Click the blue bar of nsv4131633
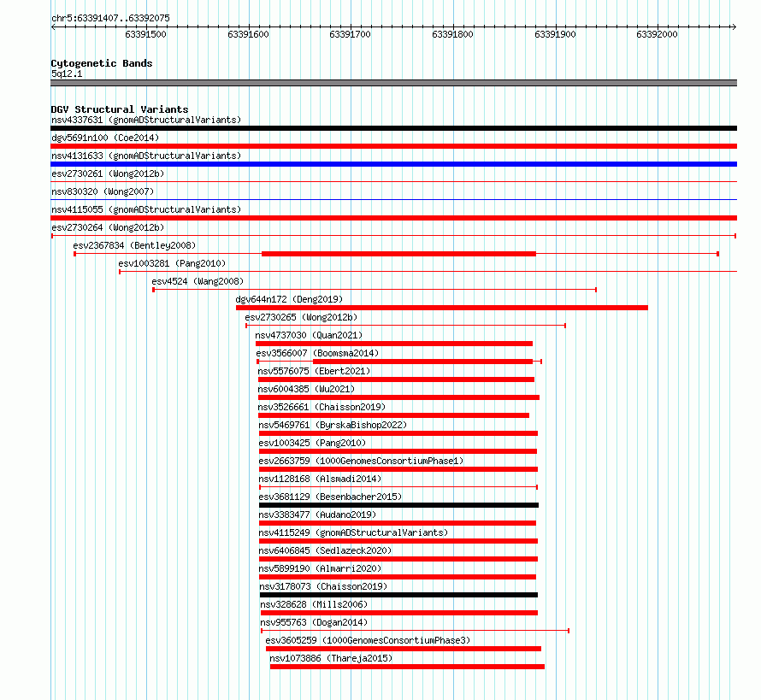The image size is (761, 700). tap(393, 164)
